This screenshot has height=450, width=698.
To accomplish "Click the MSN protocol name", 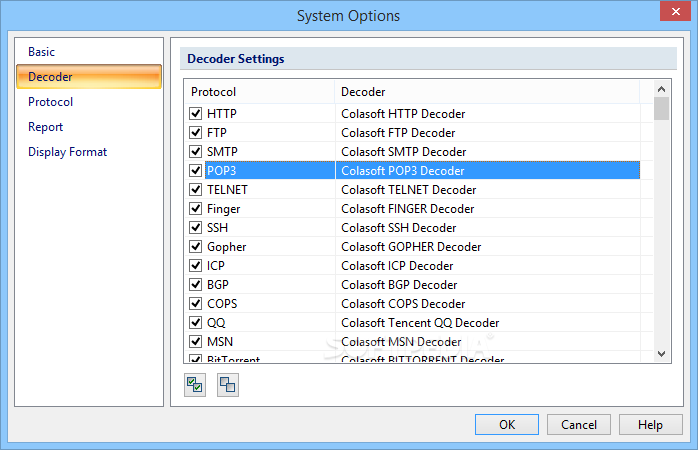I will click(220, 341).
